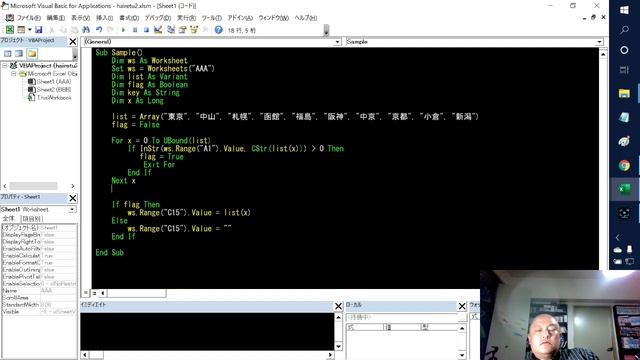
Task: Open the ヘルプ(H) menu
Action: tap(306, 18)
